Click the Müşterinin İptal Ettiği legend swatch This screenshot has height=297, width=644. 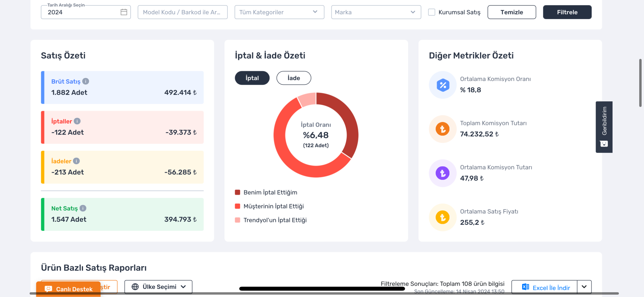point(237,206)
